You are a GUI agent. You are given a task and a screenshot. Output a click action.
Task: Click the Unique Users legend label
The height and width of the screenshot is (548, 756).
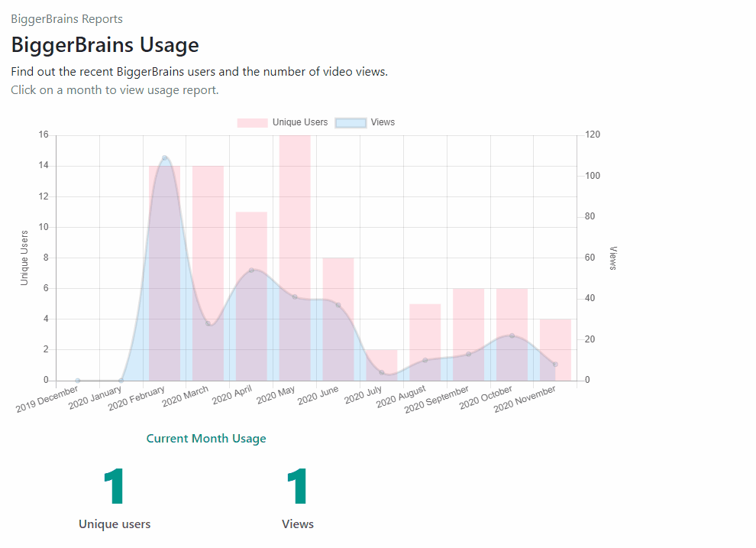click(x=300, y=122)
